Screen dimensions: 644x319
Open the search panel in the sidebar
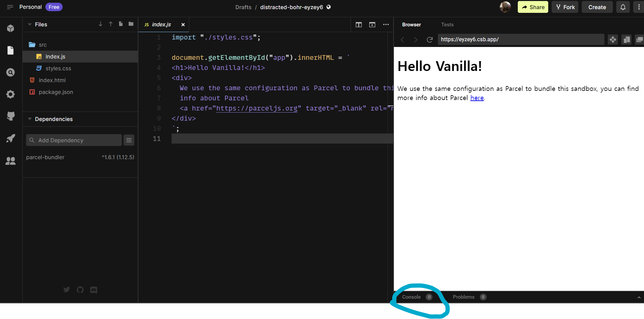pos(10,72)
